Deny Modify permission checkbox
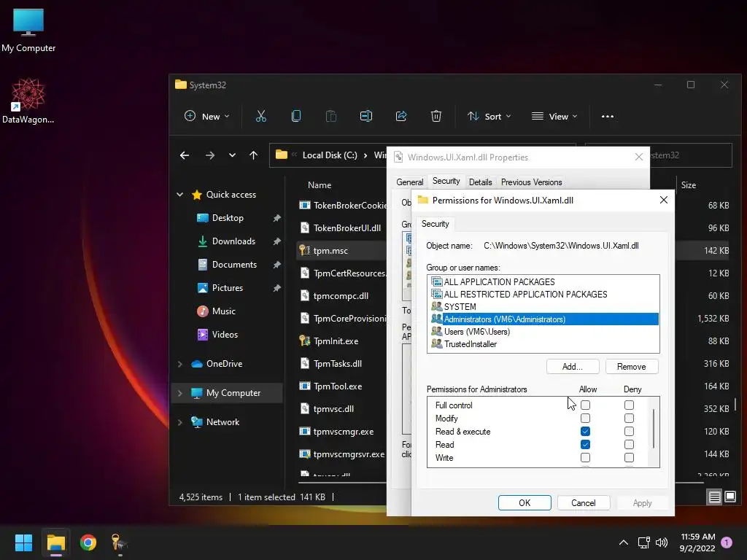Image resolution: width=747 pixels, height=560 pixels. (630, 419)
